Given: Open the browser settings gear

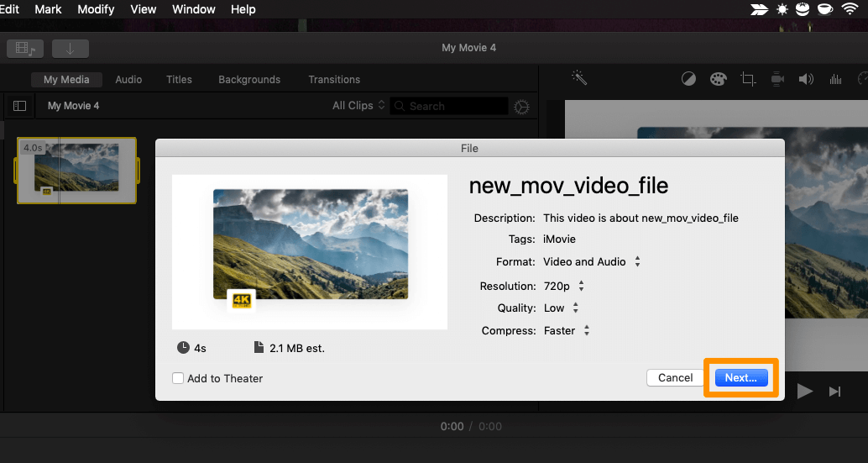Looking at the screenshot, I should point(521,107).
